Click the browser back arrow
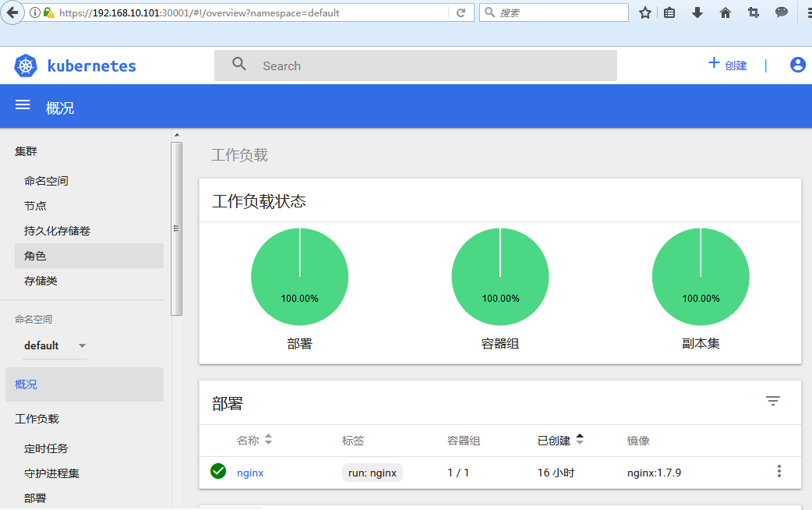 point(12,12)
